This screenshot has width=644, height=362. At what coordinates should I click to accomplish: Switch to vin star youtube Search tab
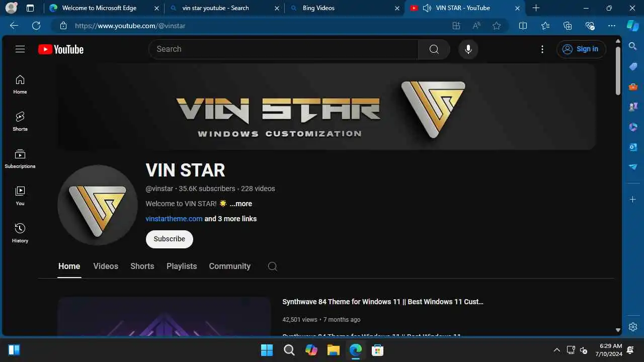pyautogui.click(x=224, y=8)
